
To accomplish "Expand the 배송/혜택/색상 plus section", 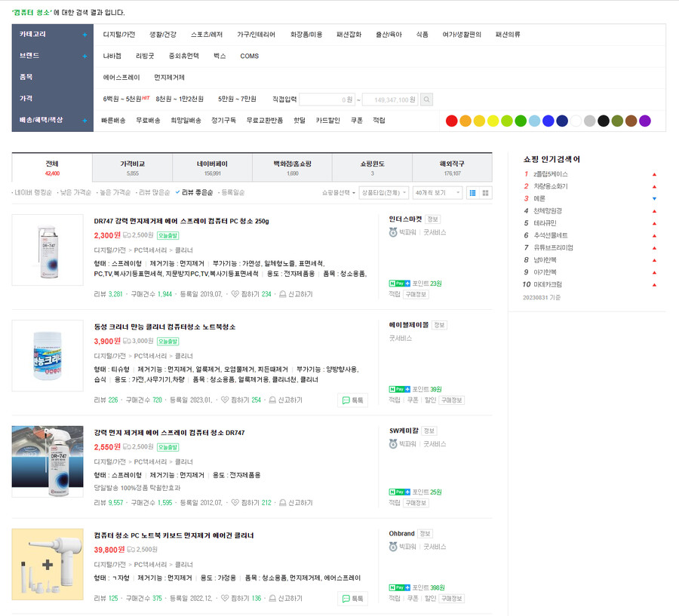I will (84, 121).
